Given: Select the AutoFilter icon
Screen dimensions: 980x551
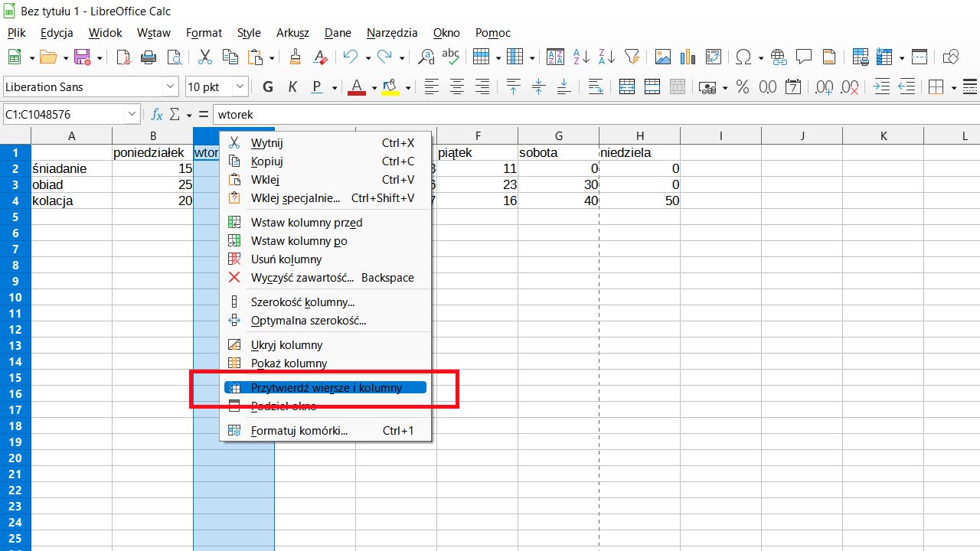Looking at the screenshot, I should click(x=632, y=57).
